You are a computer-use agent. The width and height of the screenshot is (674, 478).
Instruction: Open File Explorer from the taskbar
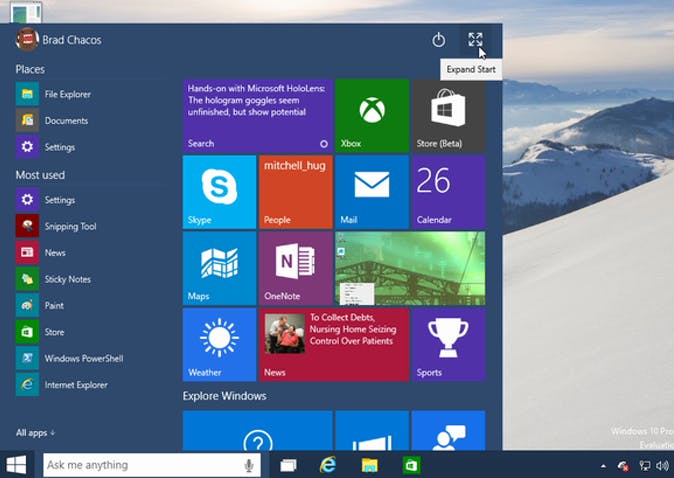click(370, 465)
